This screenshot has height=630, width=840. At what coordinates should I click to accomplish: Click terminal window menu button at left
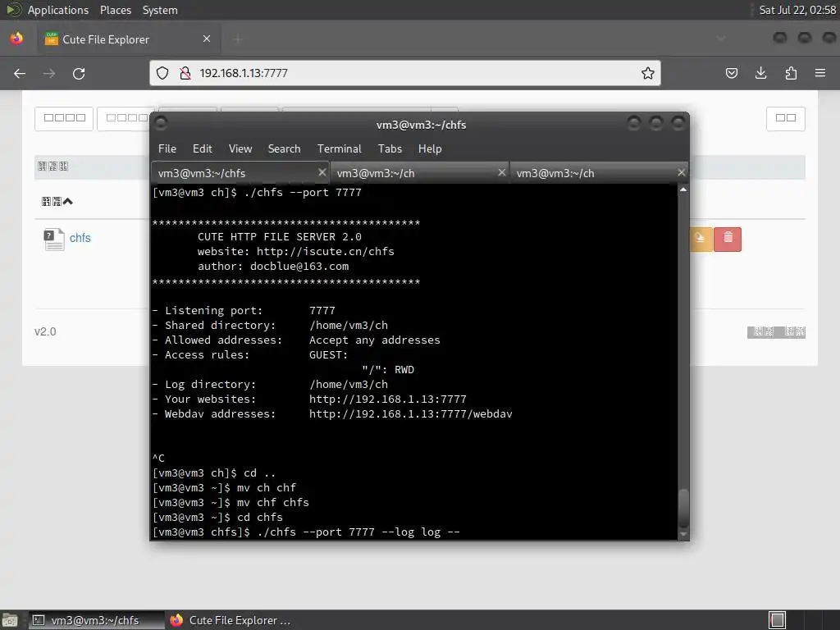tap(161, 124)
